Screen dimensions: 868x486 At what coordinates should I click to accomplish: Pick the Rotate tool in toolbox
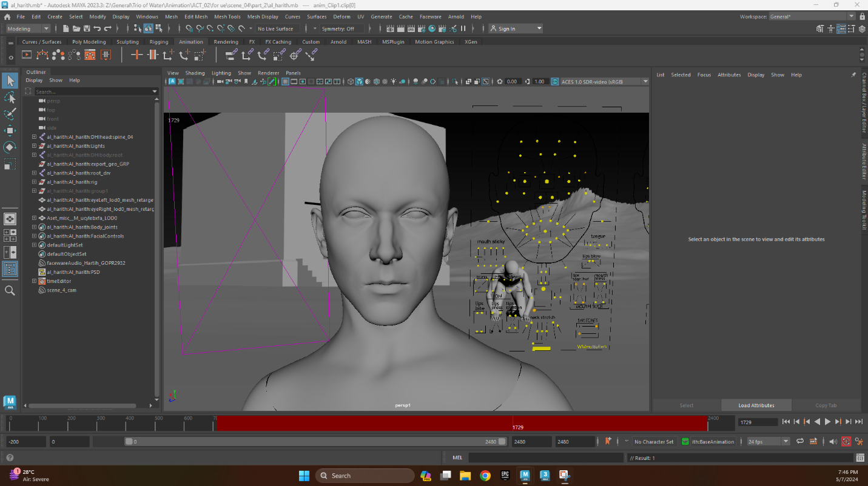click(10, 147)
